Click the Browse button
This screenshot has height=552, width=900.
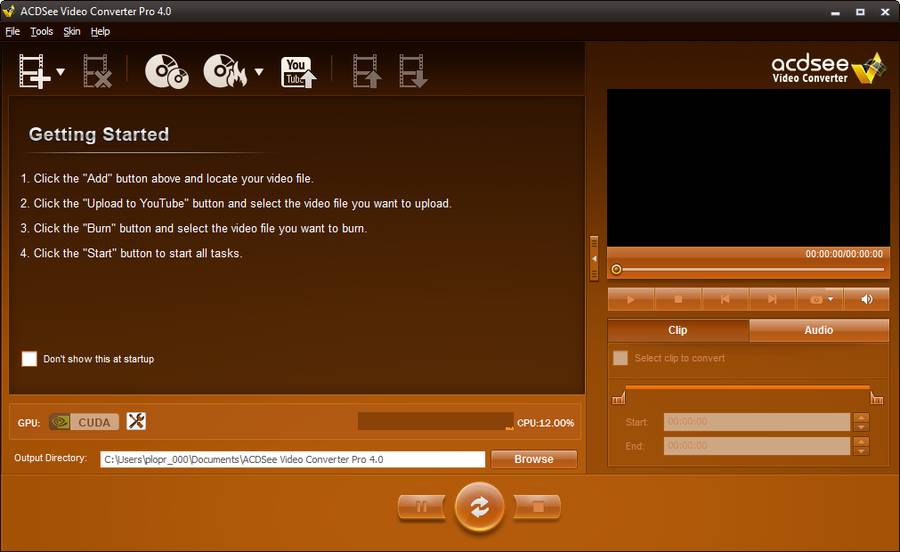coord(534,459)
